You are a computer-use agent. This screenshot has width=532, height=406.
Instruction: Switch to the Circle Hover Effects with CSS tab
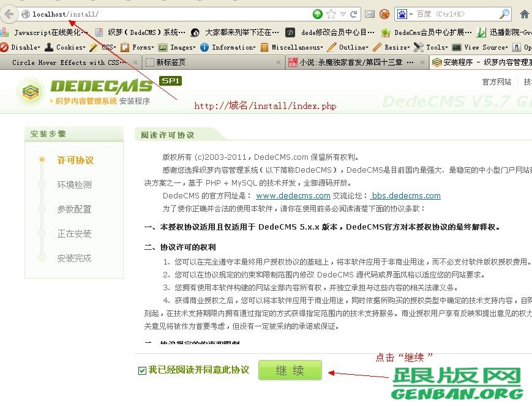(x=69, y=62)
